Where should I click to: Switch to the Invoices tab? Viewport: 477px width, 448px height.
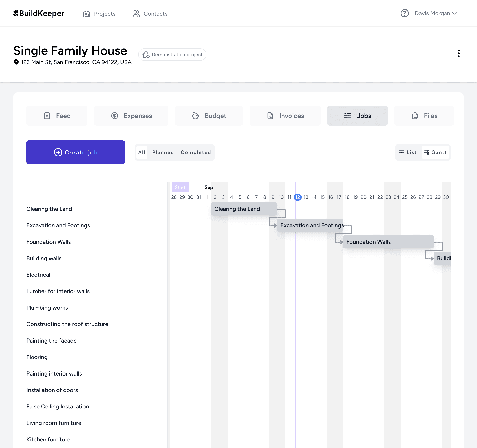[285, 115]
